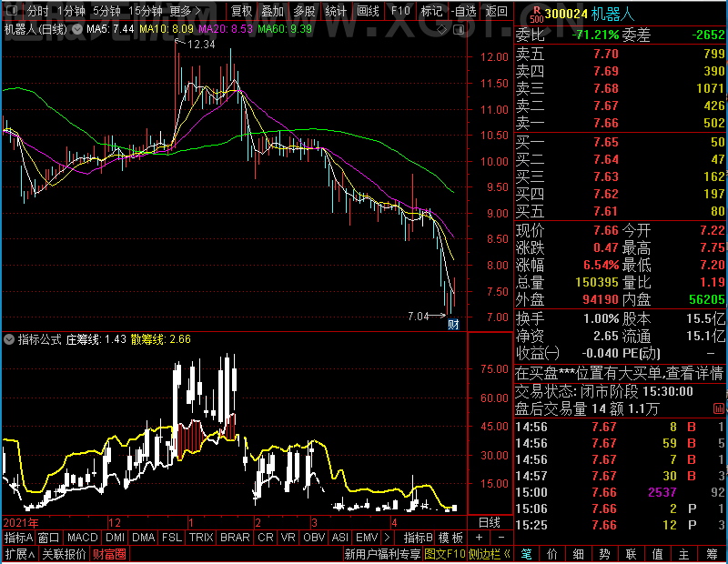Image resolution: width=728 pixels, height=564 pixels.
Task: Switch to the 分时 intraday view
Action: 37,10
